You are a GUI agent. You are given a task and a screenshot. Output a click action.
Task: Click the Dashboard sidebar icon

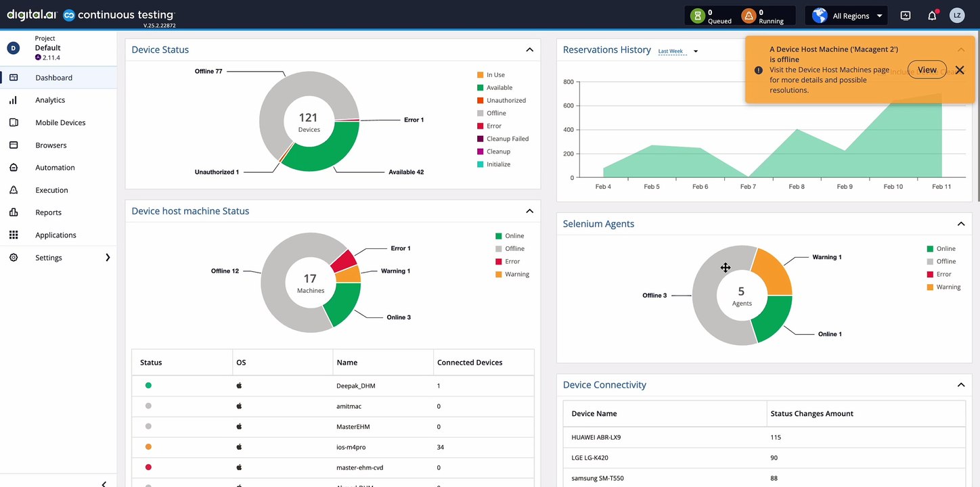(x=14, y=78)
